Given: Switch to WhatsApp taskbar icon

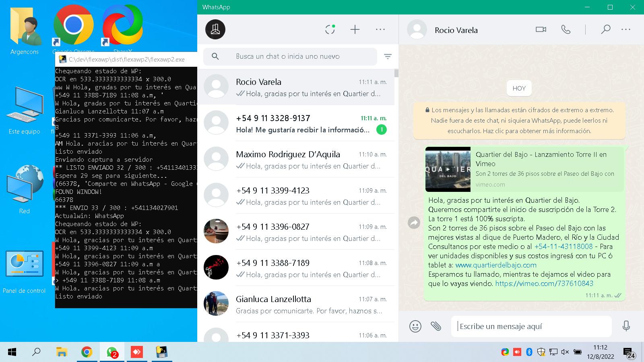Looking at the screenshot, I should point(112,352).
